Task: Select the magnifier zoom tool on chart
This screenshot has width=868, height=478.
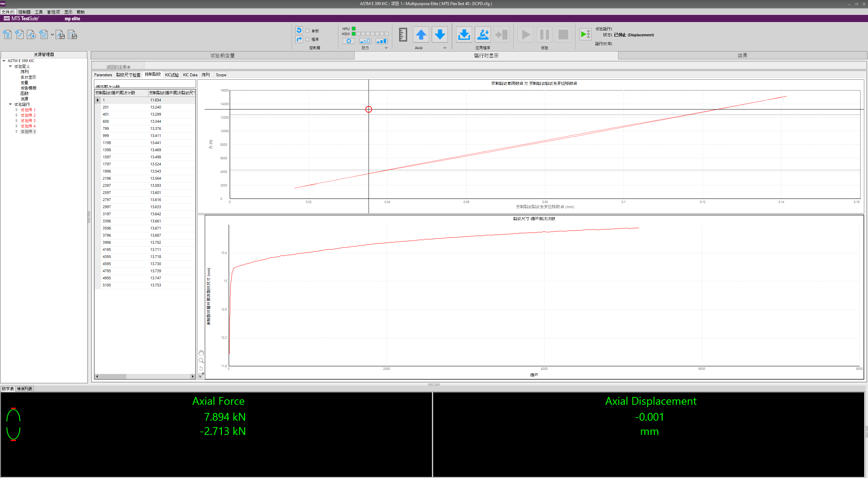Action: coord(201,361)
